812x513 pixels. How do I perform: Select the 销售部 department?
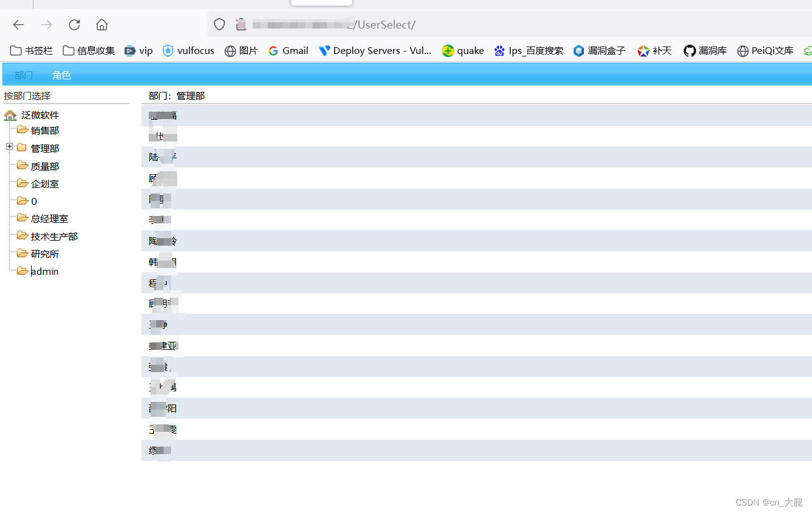point(45,131)
